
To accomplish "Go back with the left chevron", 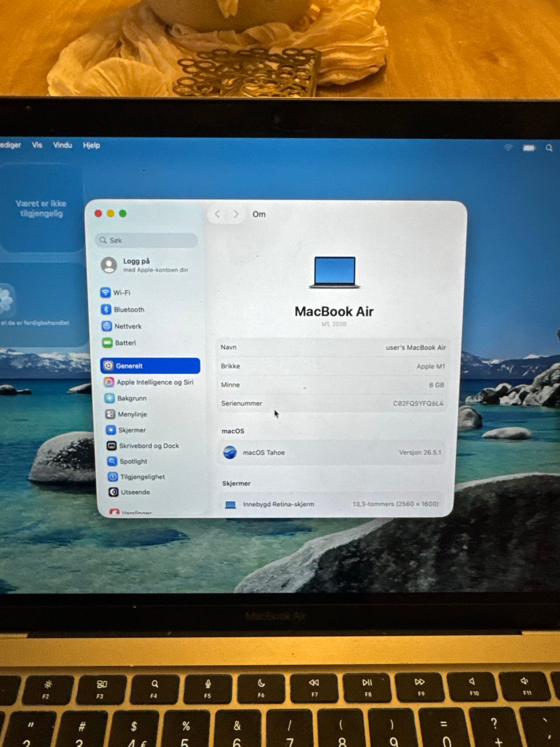I will [218, 214].
